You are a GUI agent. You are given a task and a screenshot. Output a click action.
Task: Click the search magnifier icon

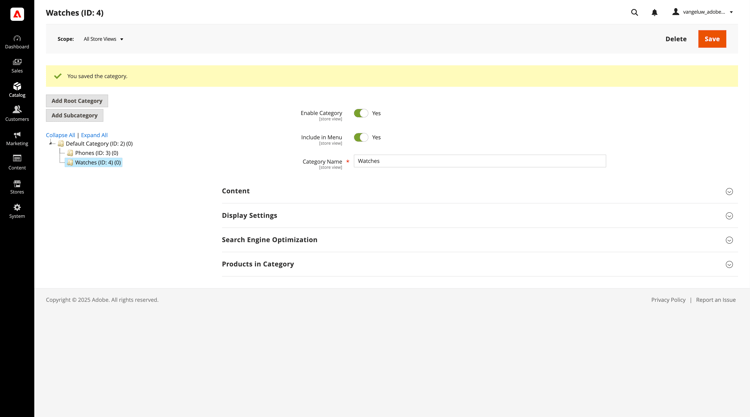click(634, 12)
